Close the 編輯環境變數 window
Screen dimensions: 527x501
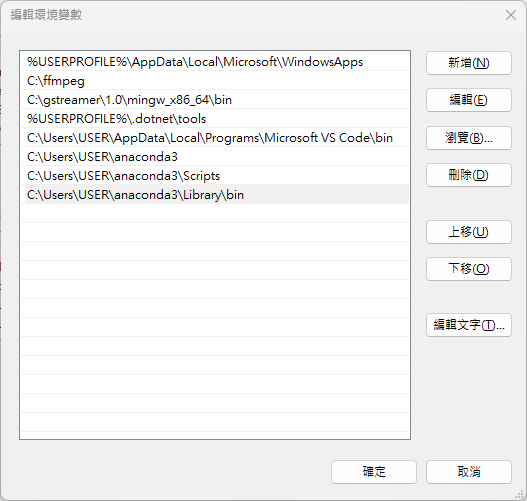(511, 15)
